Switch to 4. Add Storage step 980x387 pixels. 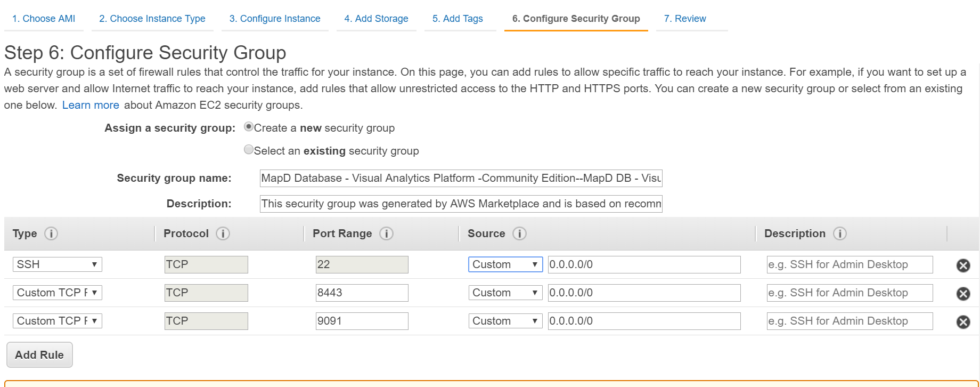pyautogui.click(x=376, y=19)
